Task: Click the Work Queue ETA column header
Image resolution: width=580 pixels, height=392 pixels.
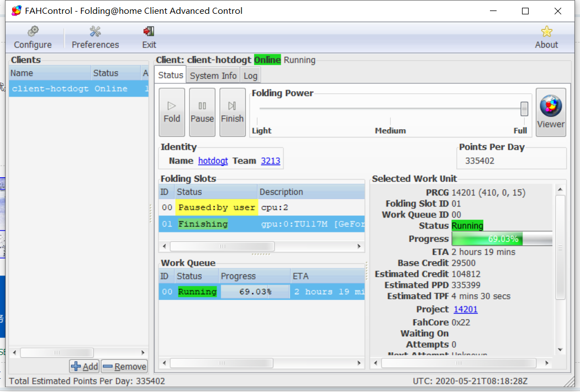Action: (x=328, y=276)
